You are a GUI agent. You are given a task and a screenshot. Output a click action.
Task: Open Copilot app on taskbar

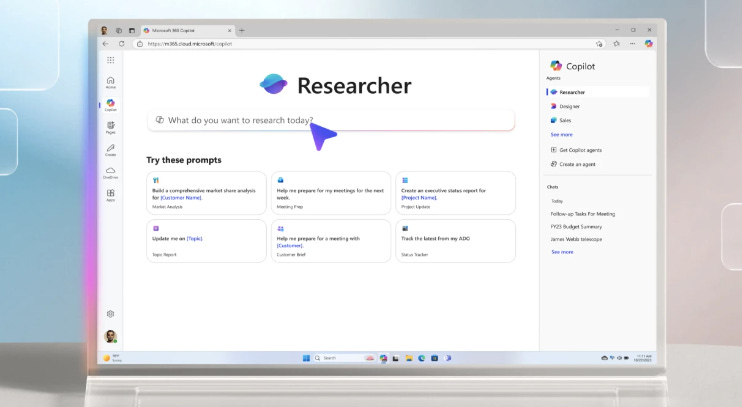(383, 358)
